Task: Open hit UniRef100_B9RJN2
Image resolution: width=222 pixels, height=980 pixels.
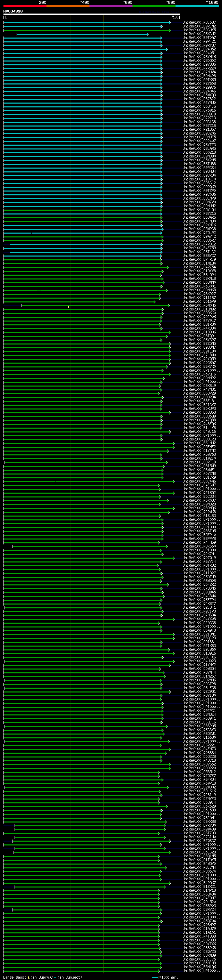Action: 199,26
